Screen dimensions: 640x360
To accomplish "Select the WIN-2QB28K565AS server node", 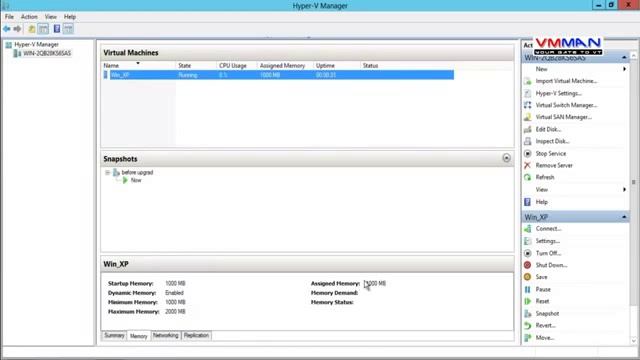I will click(47, 53).
